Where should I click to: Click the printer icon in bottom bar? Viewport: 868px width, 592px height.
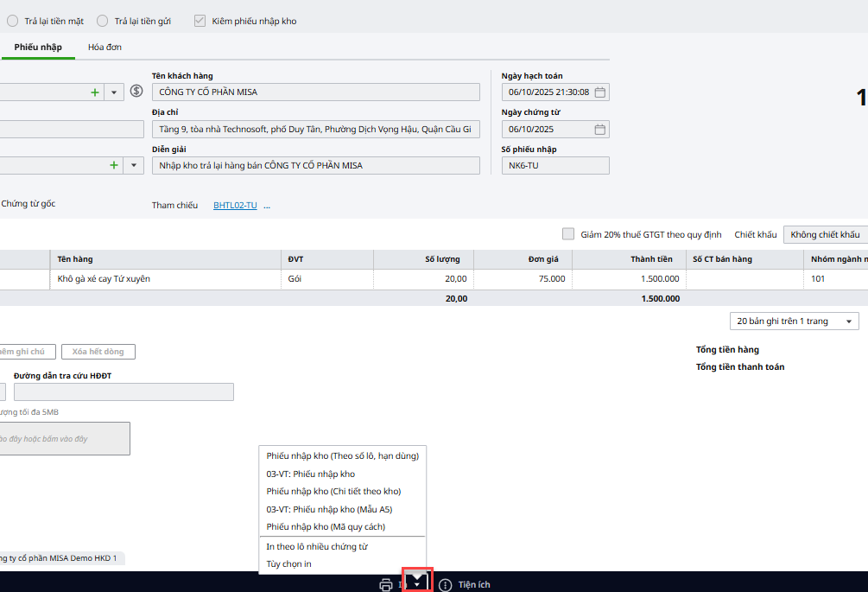coord(386,585)
